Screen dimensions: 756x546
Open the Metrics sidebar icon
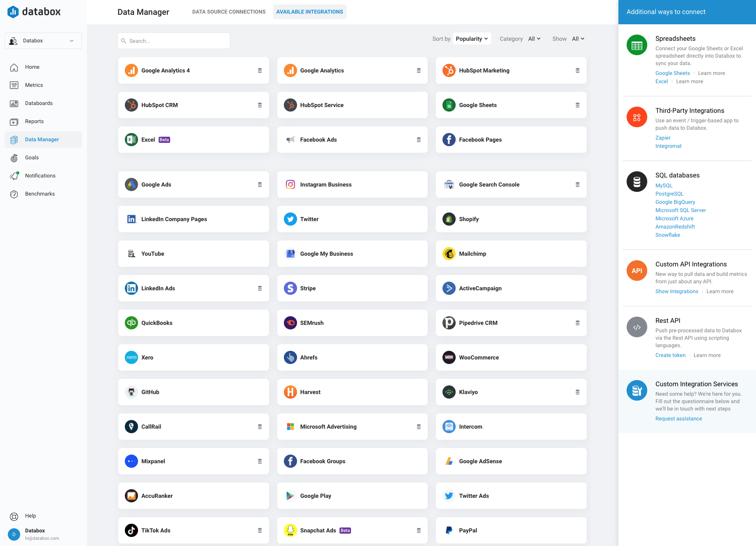[14, 85]
